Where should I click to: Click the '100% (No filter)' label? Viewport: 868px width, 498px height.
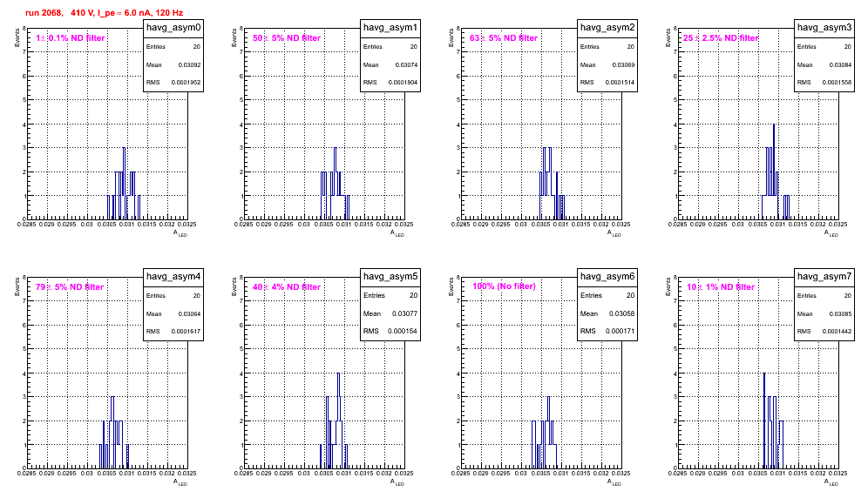(504, 286)
